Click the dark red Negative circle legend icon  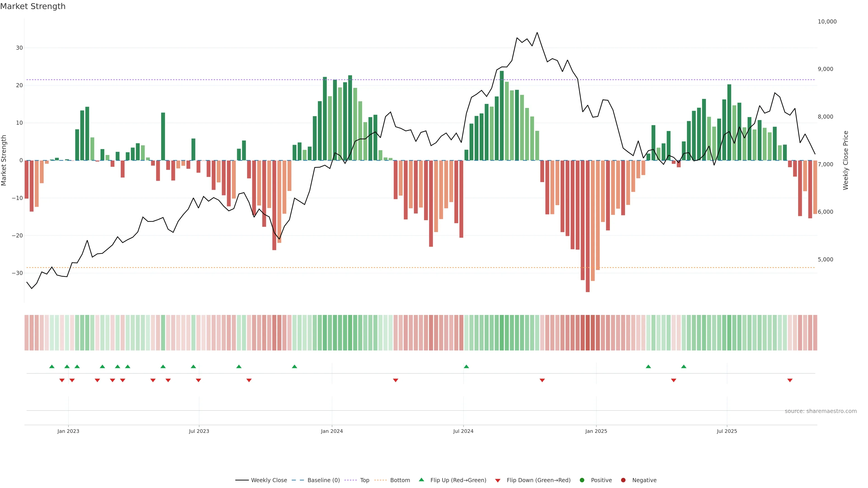(623, 480)
